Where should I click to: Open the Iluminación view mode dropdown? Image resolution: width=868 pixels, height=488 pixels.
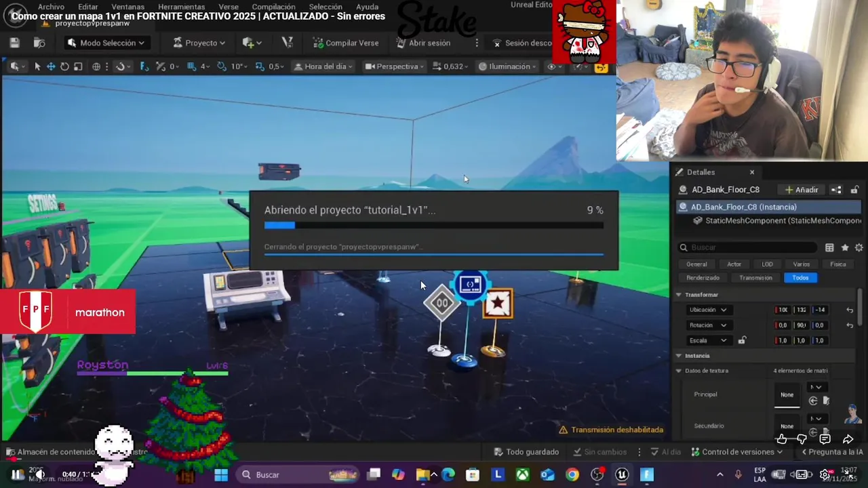[508, 66]
